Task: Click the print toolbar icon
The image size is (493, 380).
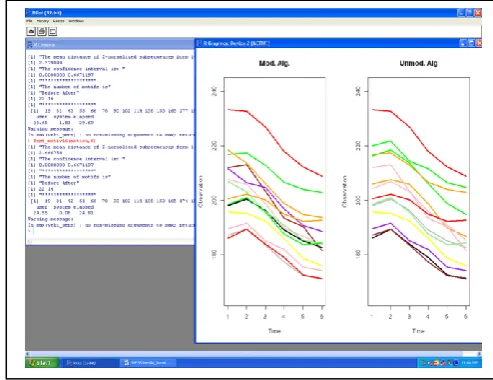Action: [x=42, y=31]
